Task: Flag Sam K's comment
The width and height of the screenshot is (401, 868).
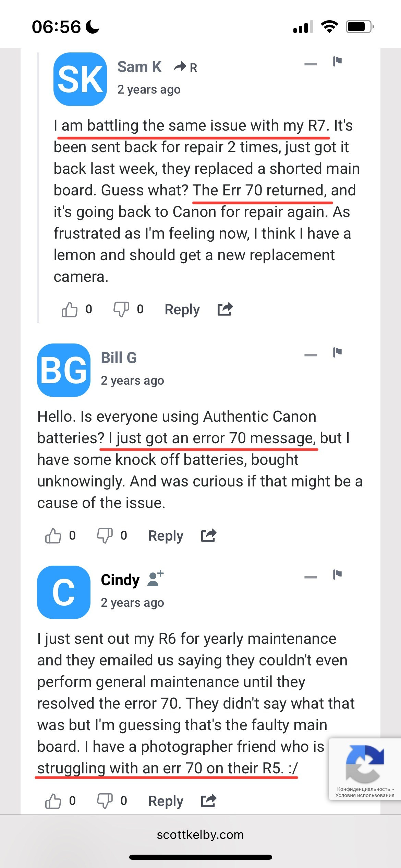Action: (337, 62)
